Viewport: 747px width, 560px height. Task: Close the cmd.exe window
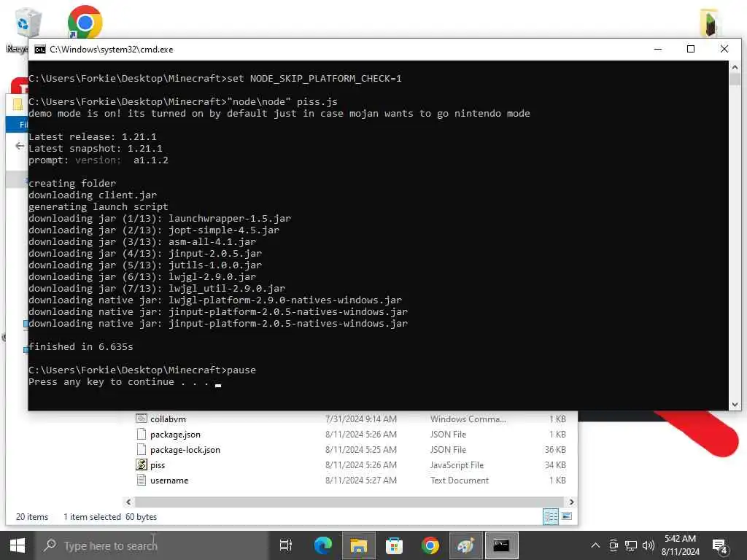coord(724,49)
